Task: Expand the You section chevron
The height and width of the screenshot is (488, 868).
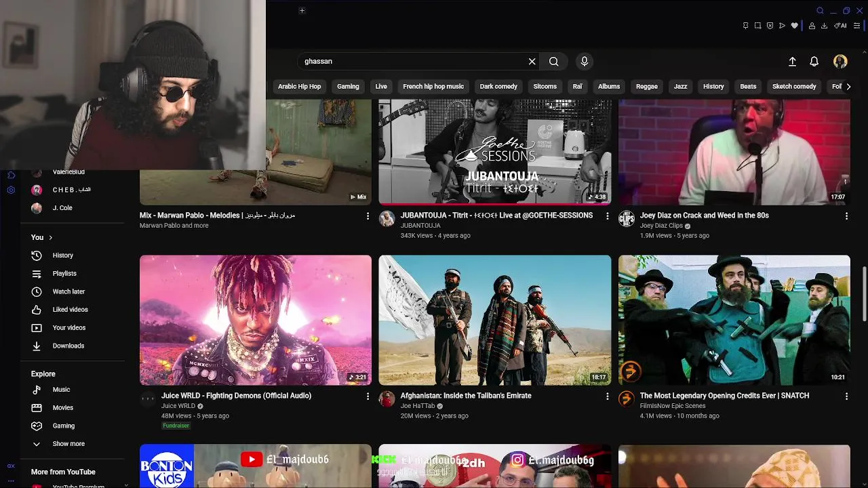Action: [50, 237]
